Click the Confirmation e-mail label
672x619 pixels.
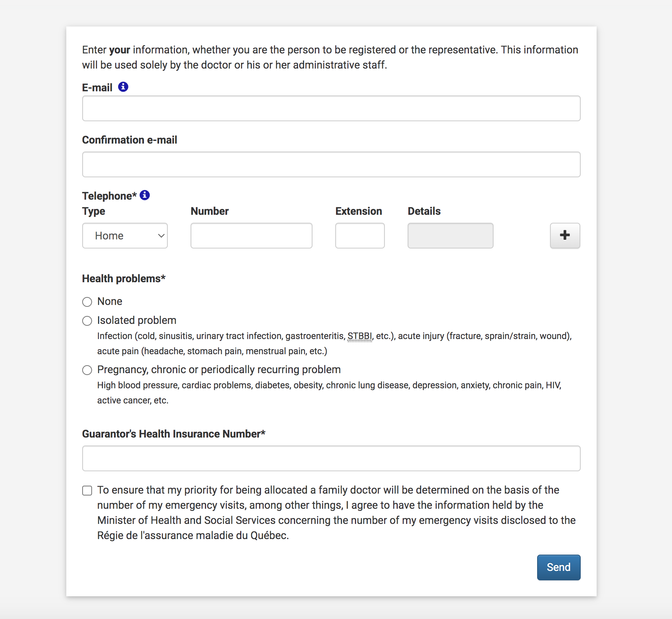(x=130, y=140)
